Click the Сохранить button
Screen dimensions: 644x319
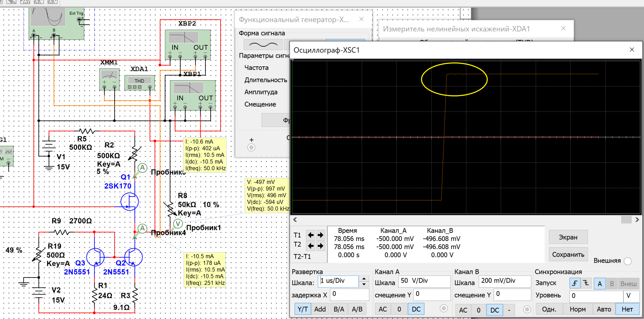(568, 255)
